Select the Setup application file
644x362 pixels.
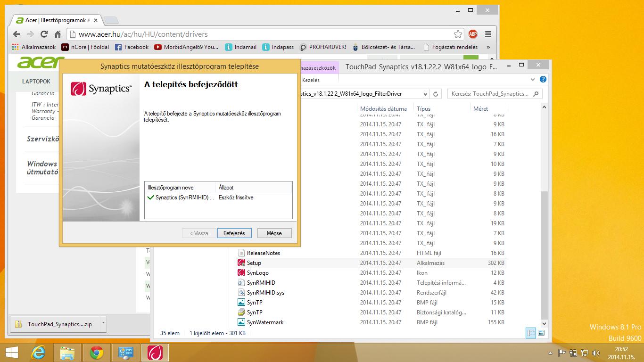pos(371,263)
